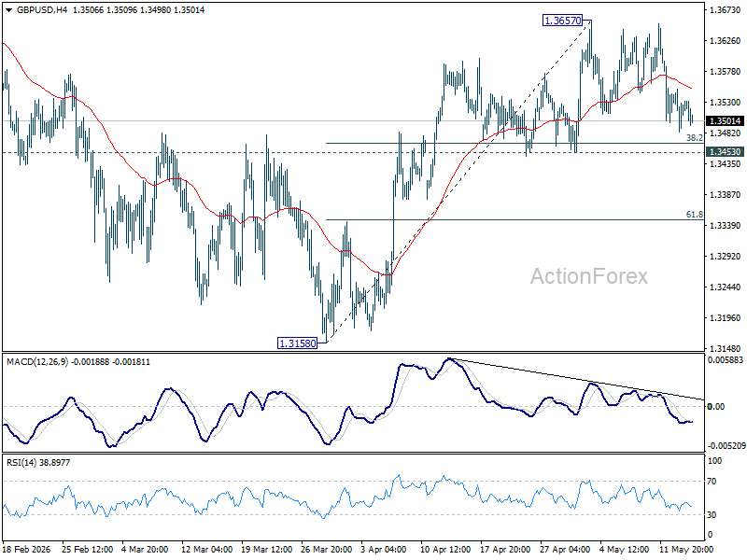Viewport: 747px width, 560px height.
Task: Click the OHLC values 1.35066 1.35096 1.34980 1.35014
Action: tap(138, 9)
